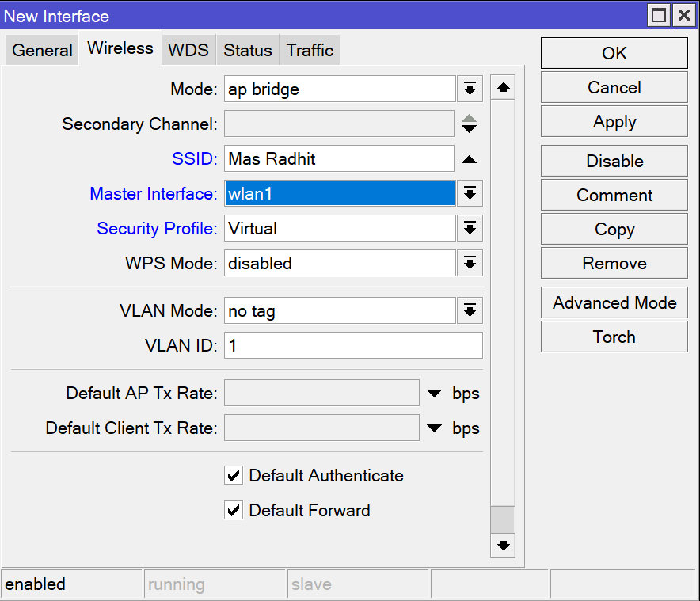
Task: Click the scrollbar up arrow
Action: [x=503, y=87]
